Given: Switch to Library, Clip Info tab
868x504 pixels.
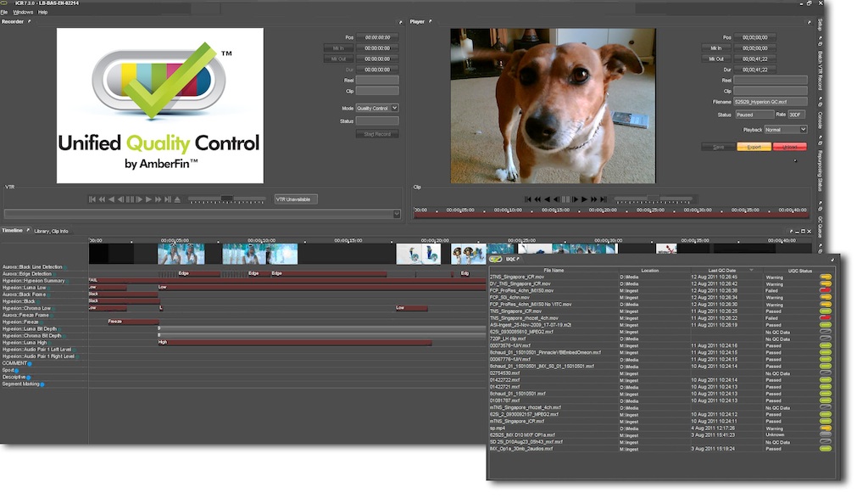Looking at the screenshot, I should [51, 231].
